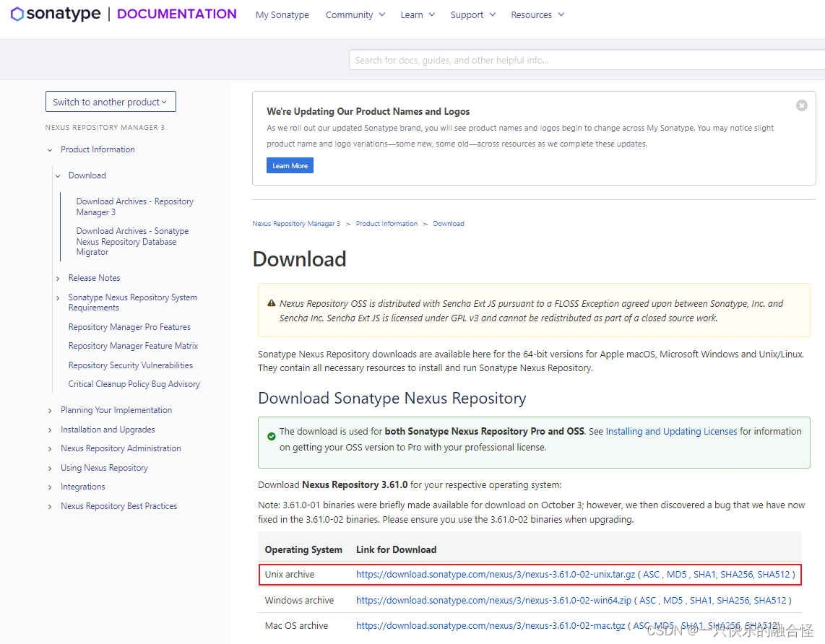825x644 pixels.
Task: Open Integrations sidebar section
Action: [82, 487]
